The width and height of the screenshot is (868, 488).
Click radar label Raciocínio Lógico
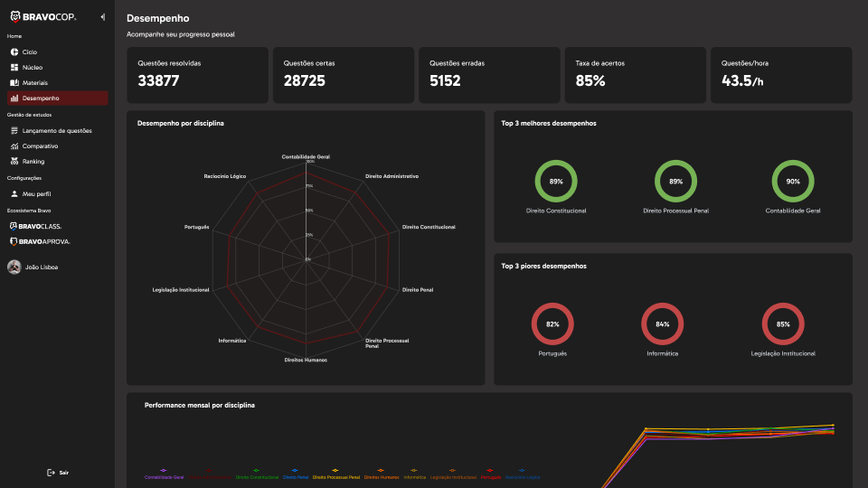coord(225,176)
